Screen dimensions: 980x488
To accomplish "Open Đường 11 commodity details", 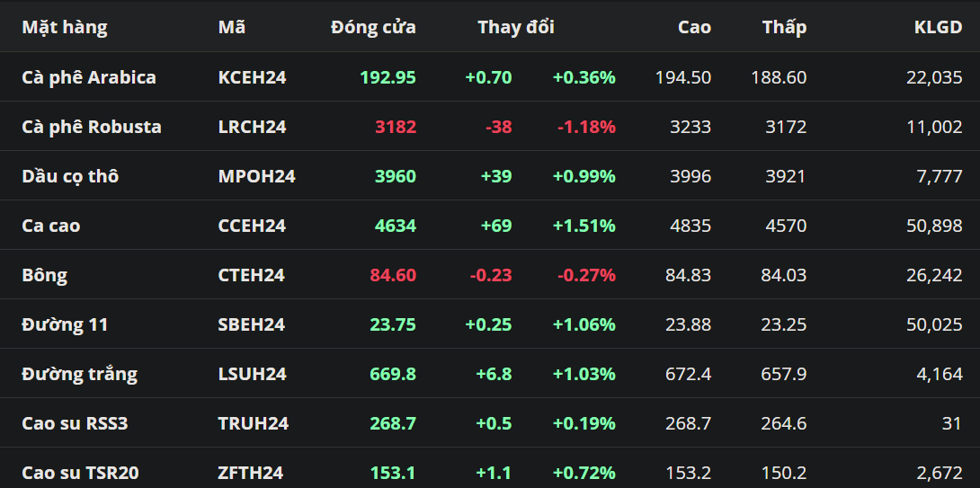I will coord(65,324).
